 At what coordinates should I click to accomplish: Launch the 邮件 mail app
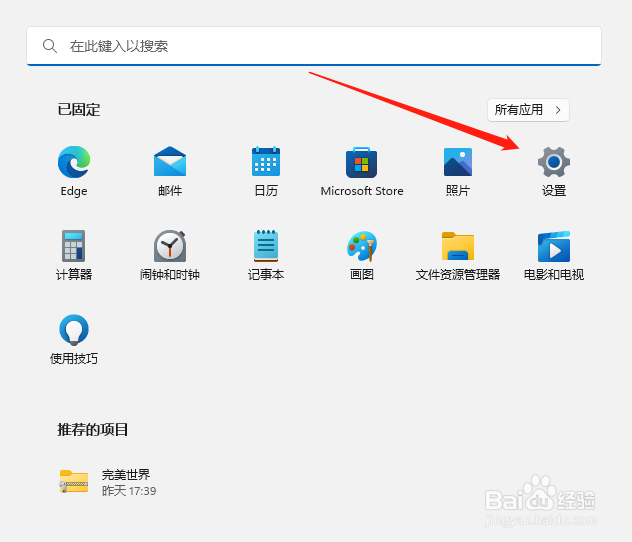(170, 162)
